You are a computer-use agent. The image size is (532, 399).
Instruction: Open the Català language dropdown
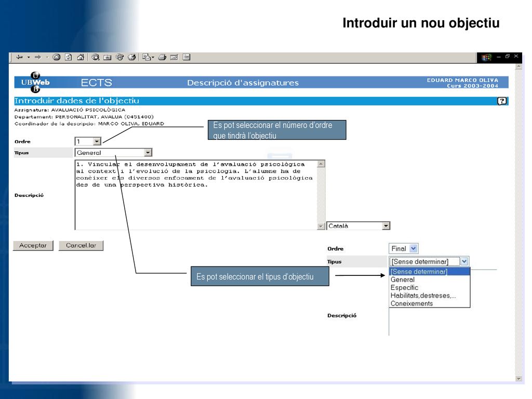pos(358,226)
